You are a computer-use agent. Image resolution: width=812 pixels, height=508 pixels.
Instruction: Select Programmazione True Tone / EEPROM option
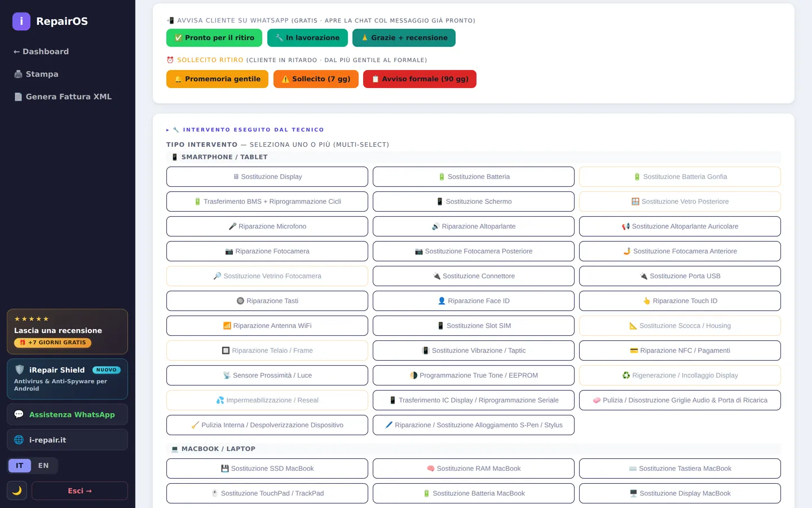click(x=474, y=375)
